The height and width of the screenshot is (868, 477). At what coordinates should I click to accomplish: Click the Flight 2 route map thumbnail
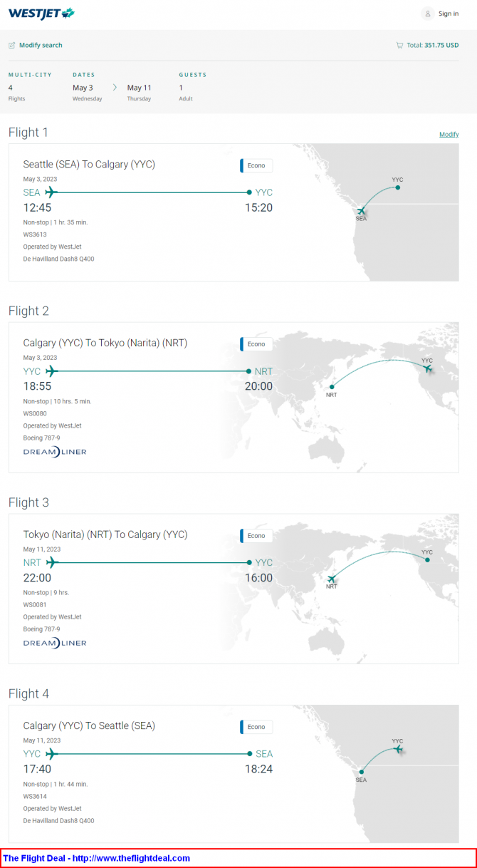(x=366, y=397)
